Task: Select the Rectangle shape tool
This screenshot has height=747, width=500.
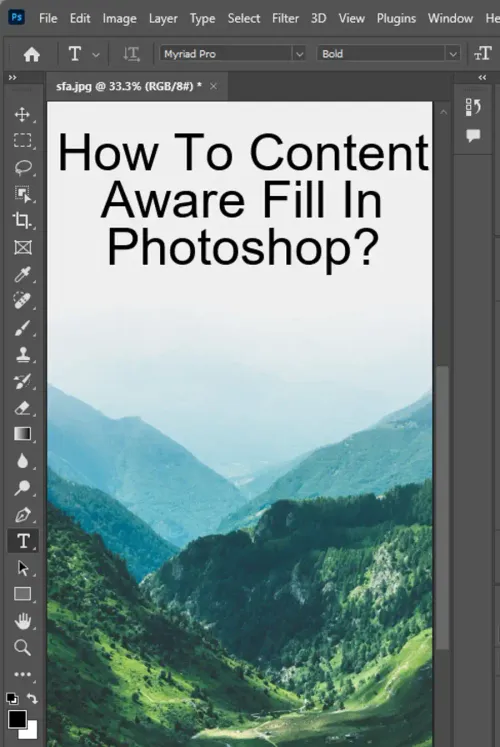Action: click(22, 594)
